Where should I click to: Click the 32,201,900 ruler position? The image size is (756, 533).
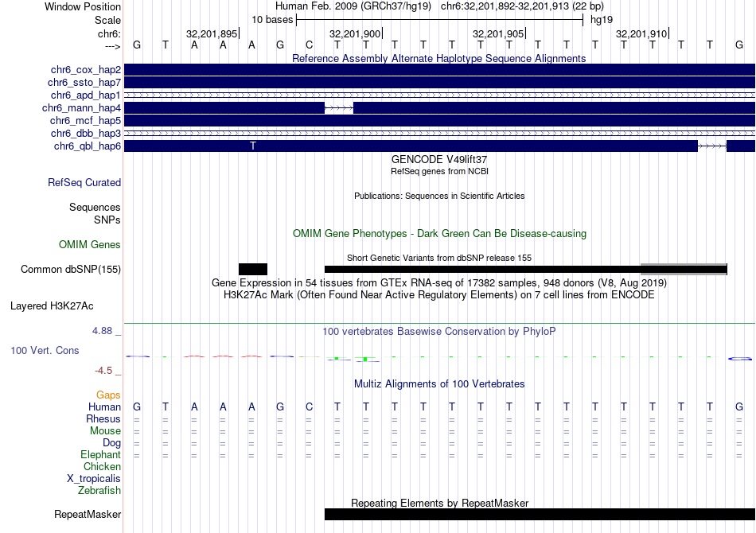[x=356, y=33]
